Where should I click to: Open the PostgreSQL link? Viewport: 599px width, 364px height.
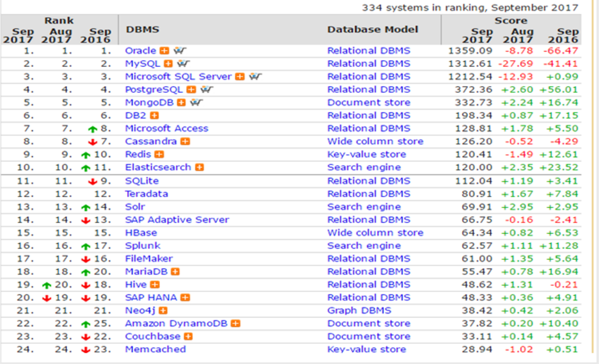pyautogui.click(x=154, y=89)
